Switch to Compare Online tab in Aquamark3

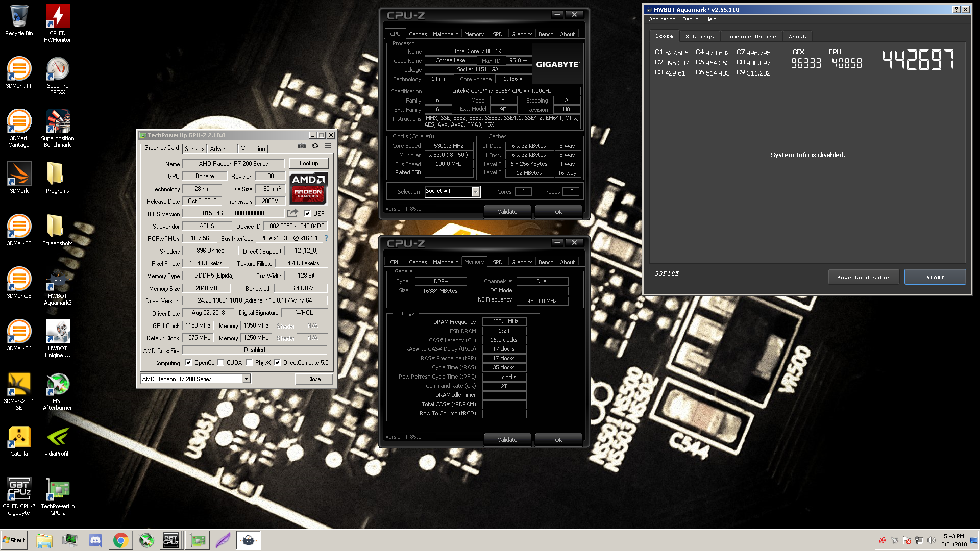coord(751,36)
